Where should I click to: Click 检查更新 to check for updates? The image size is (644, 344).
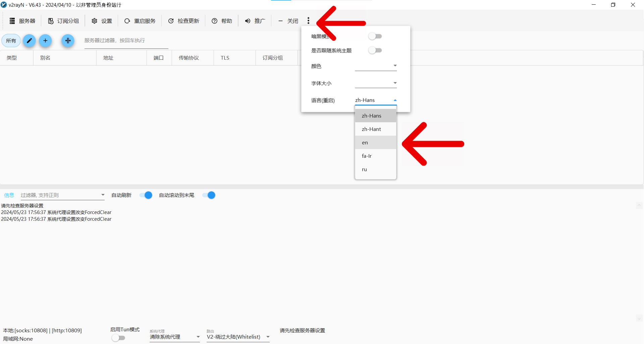click(x=183, y=21)
